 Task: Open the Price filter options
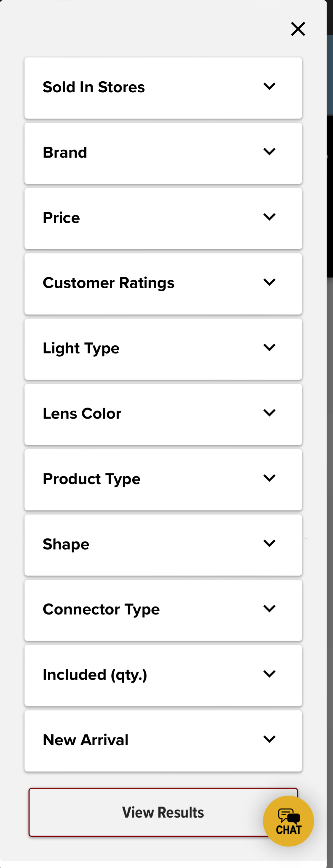(163, 218)
